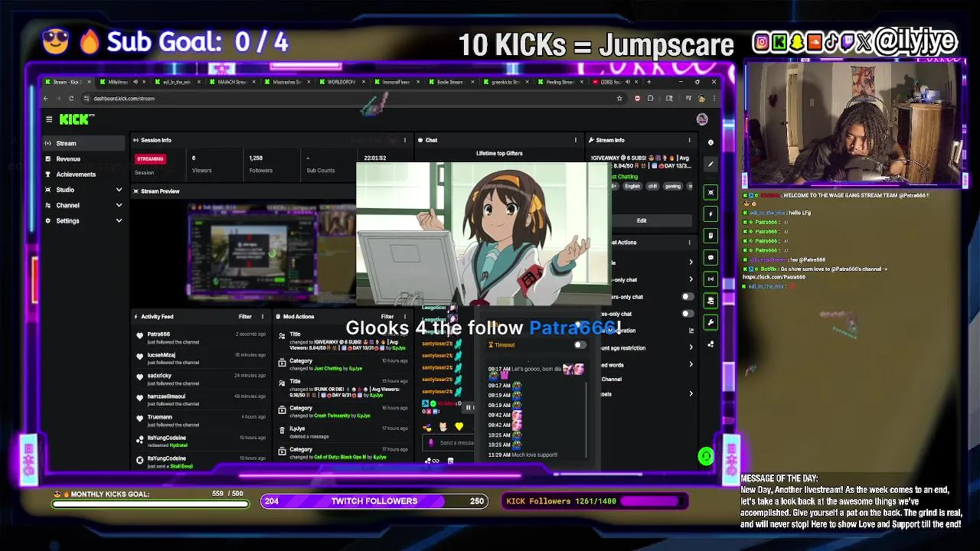Viewport: 980px width, 551px height.
Task: Open the Stream page in sidebar
Action: click(84, 143)
